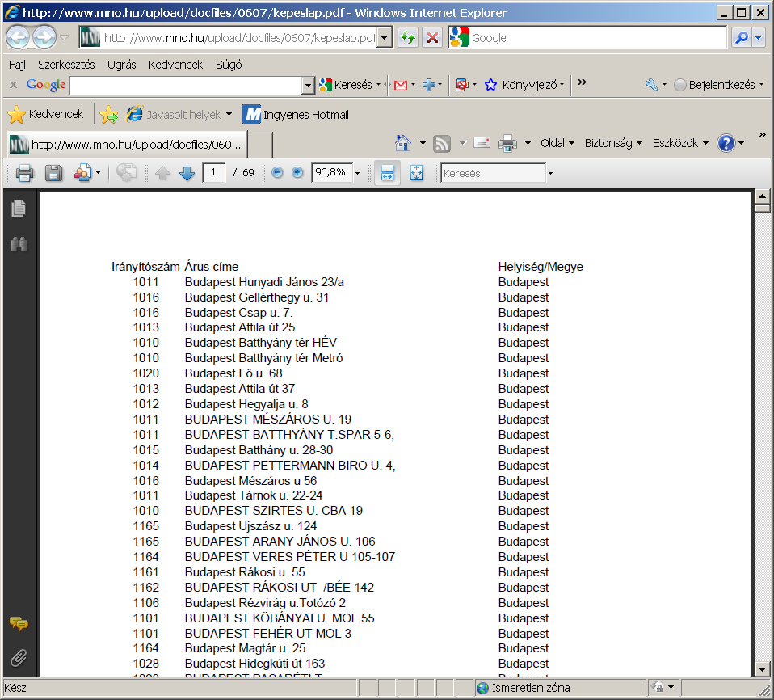Click the magnifier search button next to Google box
The height and width of the screenshot is (700, 774).
tap(741, 37)
